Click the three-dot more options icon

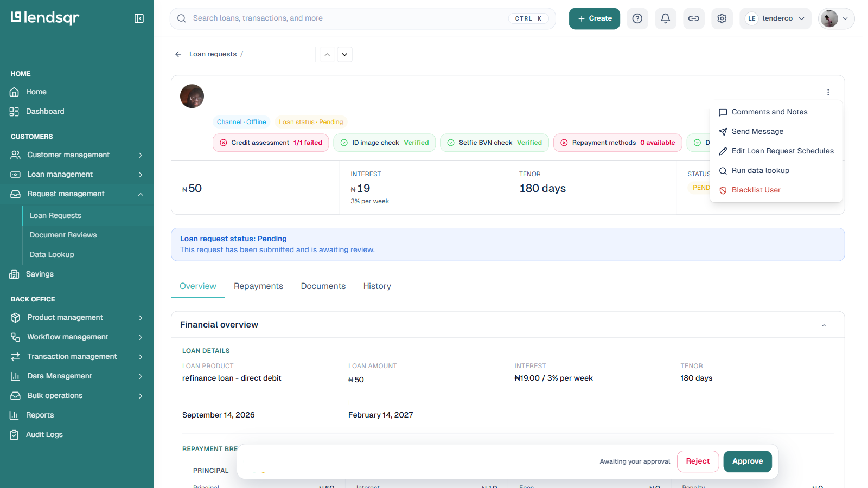click(x=828, y=92)
